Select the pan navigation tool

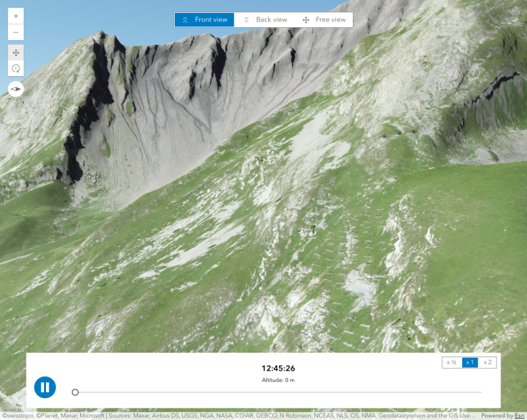click(x=16, y=52)
